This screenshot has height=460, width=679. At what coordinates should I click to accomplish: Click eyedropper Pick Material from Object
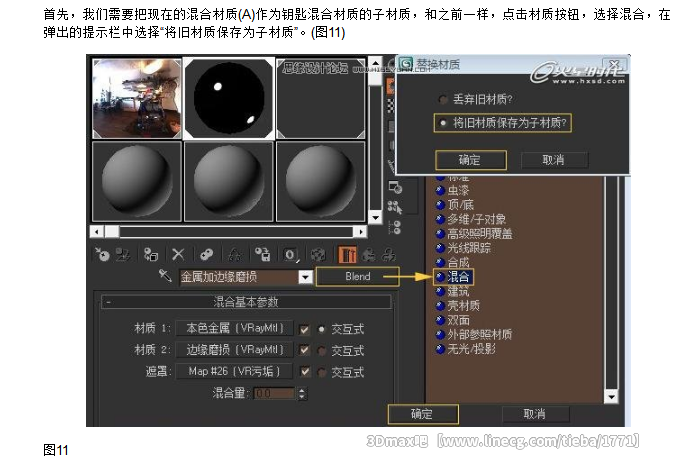coord(165,275)
